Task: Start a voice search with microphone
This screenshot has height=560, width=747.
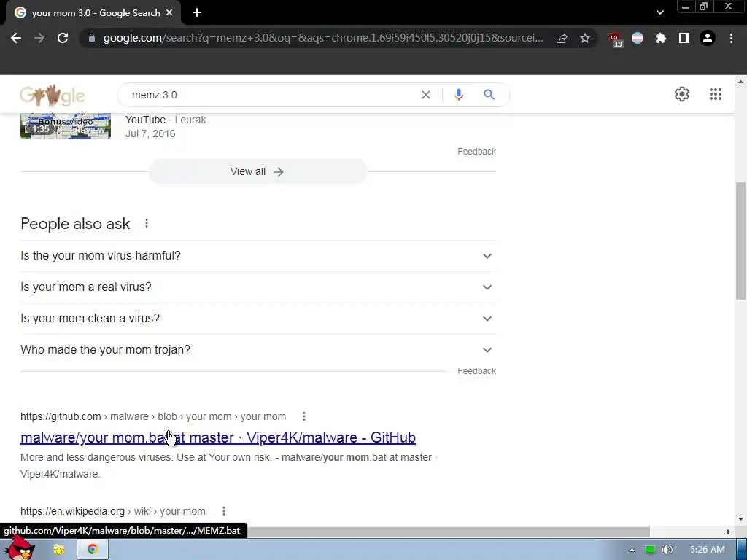Action: pos(459,95)
